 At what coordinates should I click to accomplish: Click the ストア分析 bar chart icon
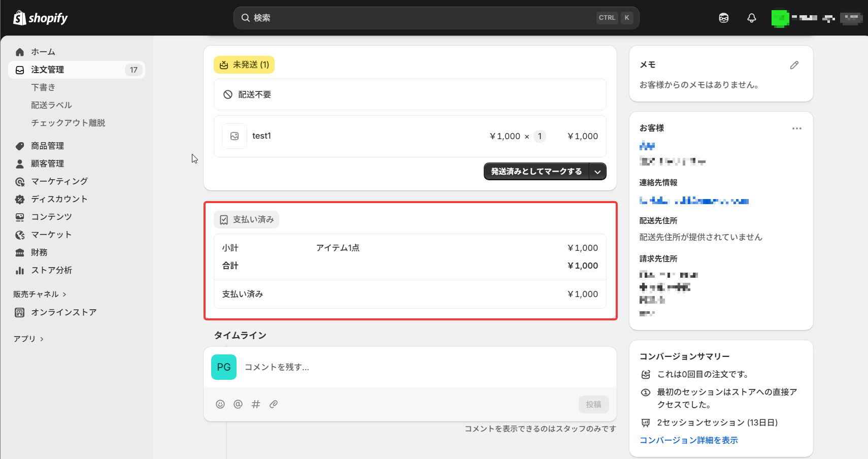pyautogui.click(x=20, y=270)
